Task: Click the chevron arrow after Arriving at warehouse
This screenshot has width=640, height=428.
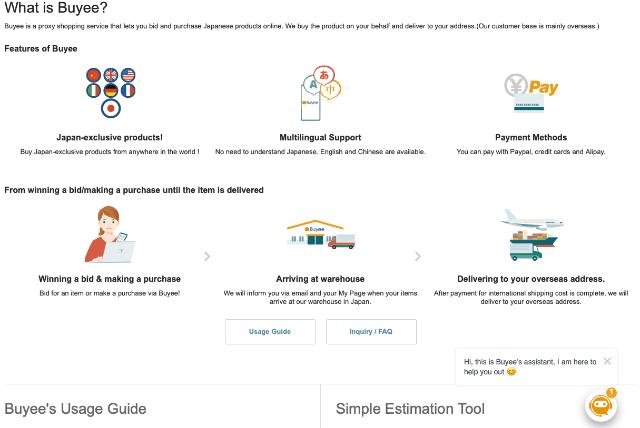Action: 418,256
